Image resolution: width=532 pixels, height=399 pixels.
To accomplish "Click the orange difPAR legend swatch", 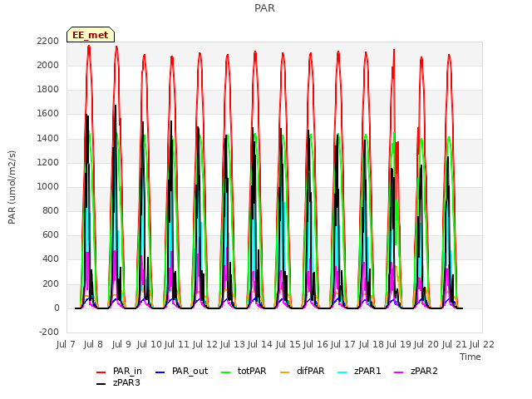I will [284, 372].
